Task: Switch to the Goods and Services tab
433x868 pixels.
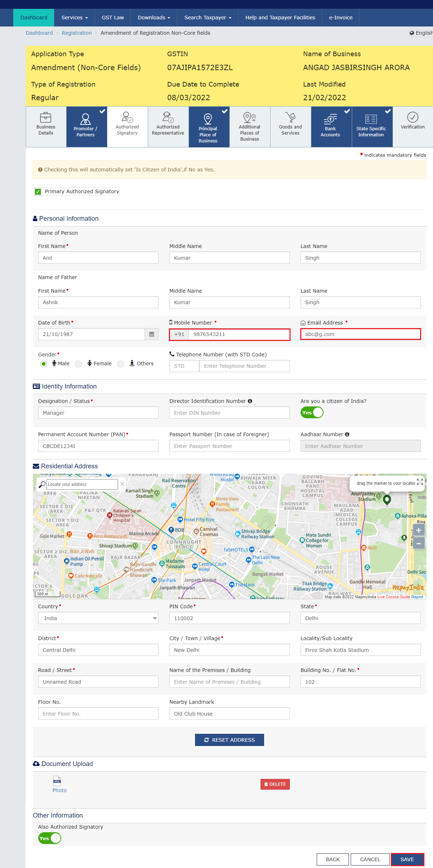Action: point(290,127)
